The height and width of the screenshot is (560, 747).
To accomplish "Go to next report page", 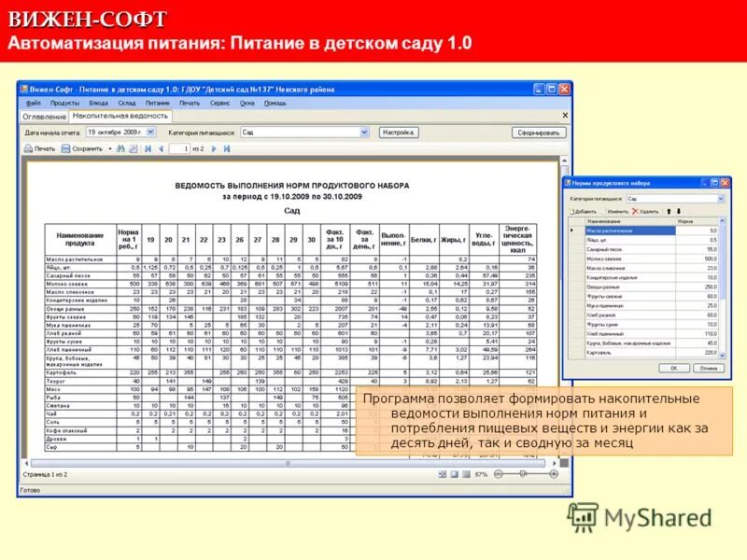I will tap(214, 149).
